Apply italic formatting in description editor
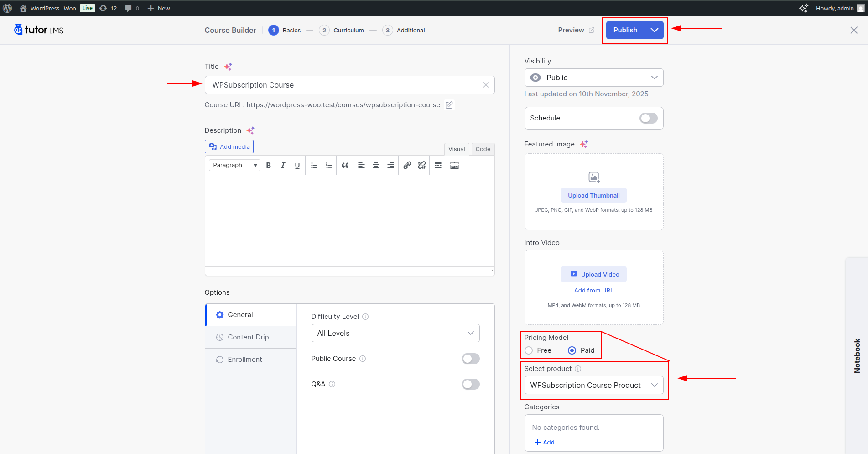Screen dimensions: 868x454 (x=283, y=165)
